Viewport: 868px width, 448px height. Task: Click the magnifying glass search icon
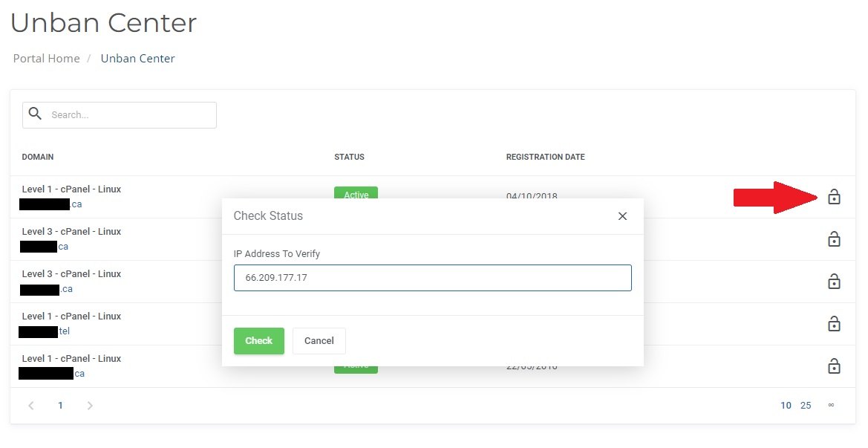36,114
